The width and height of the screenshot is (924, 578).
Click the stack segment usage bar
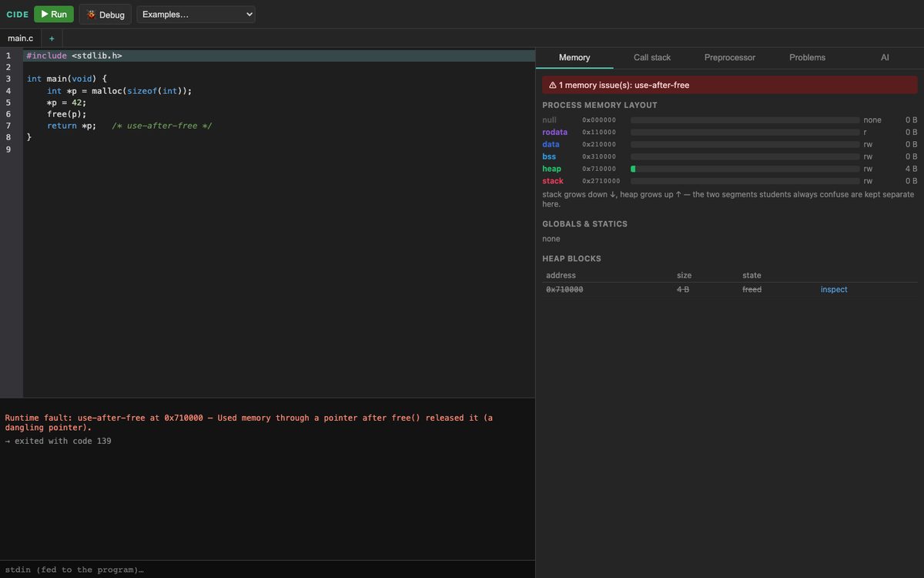745,181
